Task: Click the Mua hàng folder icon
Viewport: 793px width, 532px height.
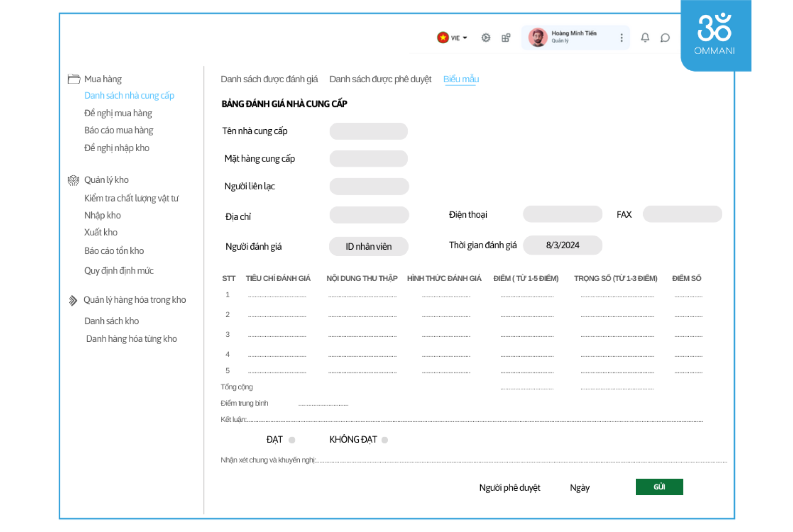Action: (74, 79)
